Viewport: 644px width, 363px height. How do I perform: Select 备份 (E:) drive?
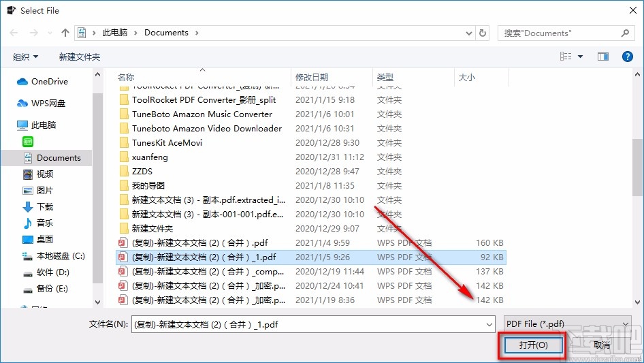tap(46, 289)
